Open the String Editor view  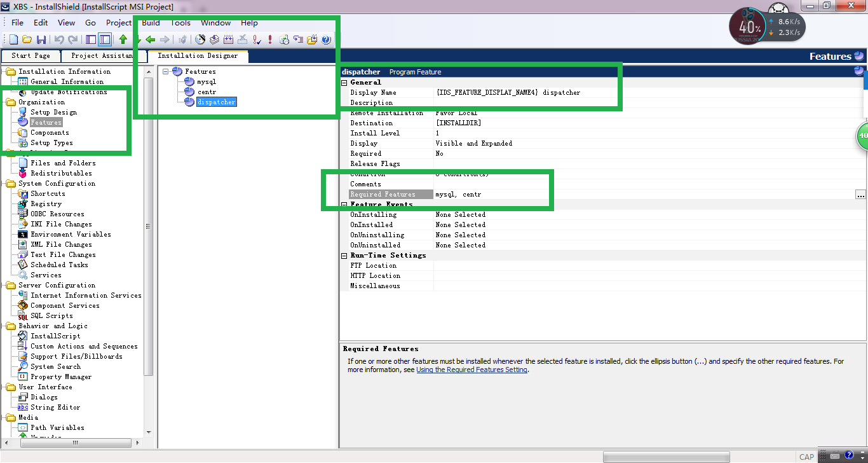(55, 407)
